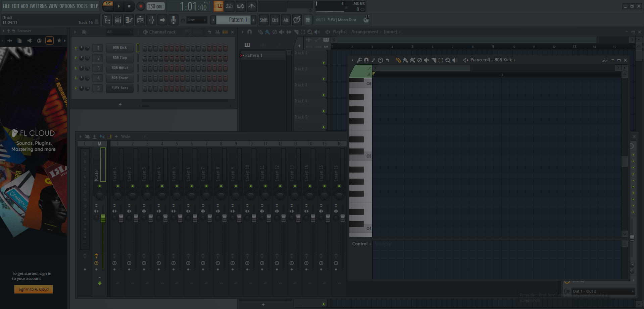Image resolution: width=644 pixels, height=309 pixels.
Task: Select Slice tool in Playlist toolbar
Action: [296, 32]
